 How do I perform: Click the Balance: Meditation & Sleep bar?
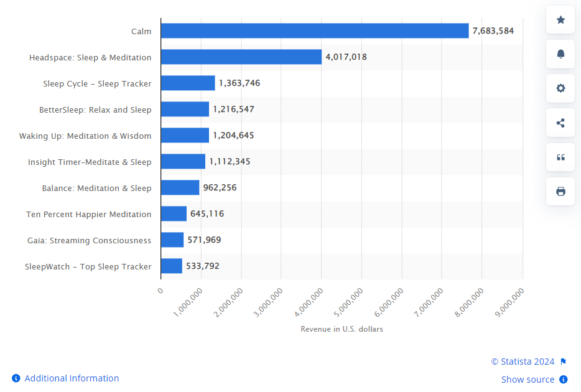(x=180, y=187)
